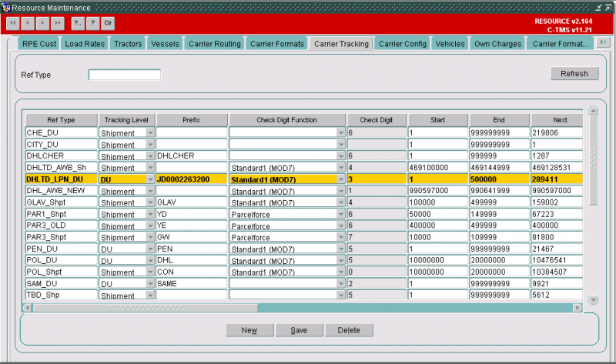Open Tracking Level dropdown for PEN_DU row
The width and height of the screenshot is (616, 364).
(x=150, y=249)
